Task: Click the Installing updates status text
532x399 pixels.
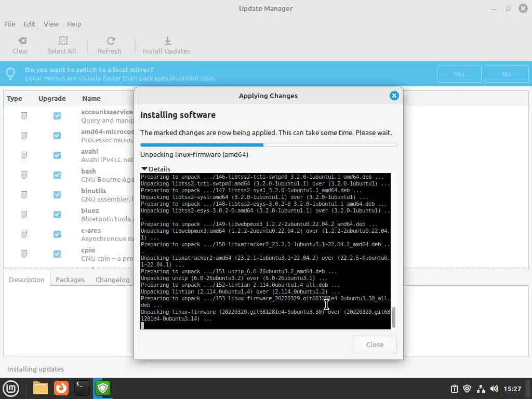Action: pyautogui.click(x=35, y=369)
